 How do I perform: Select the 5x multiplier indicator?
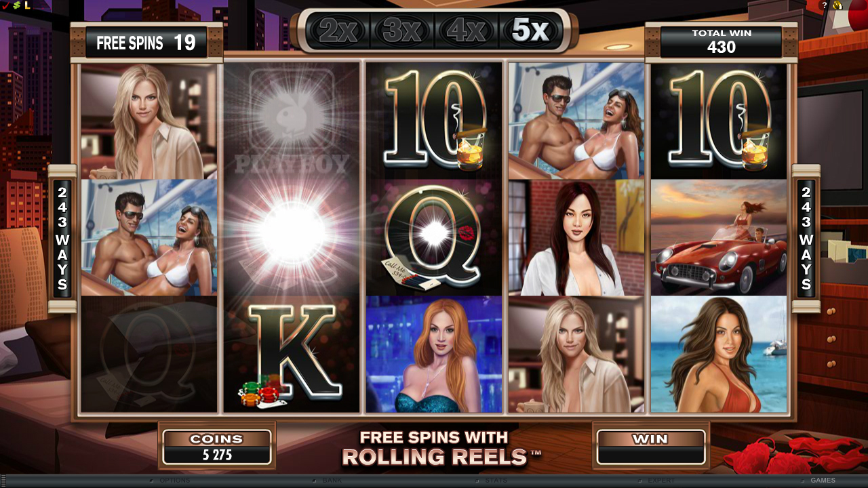pyautogui.click(x=529, y=30)
